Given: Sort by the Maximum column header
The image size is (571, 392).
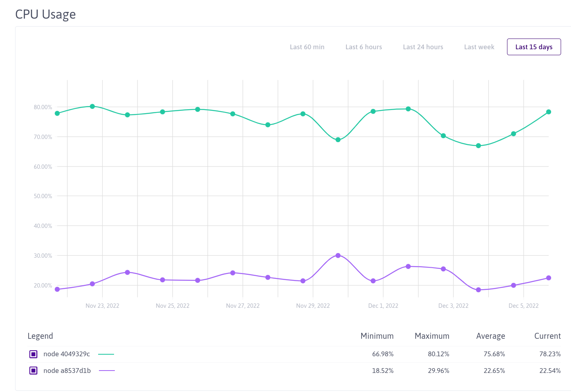Looking at the screenshot, I should [x=432, y=336].
